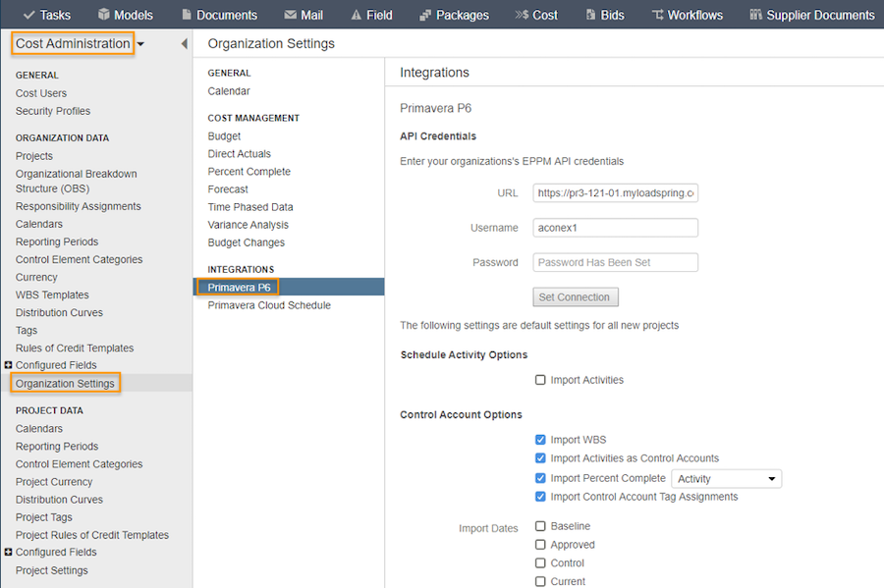Open the Cost Administration dropdown
This screenshot has height=588, width=884.
[140, 44]
